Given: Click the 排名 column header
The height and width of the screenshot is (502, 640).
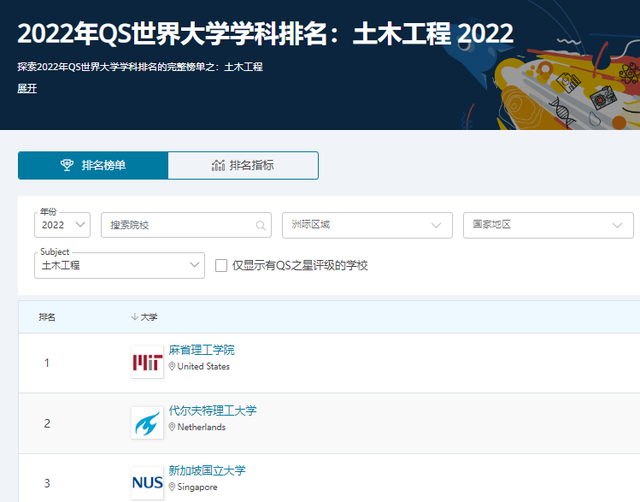Looking at the screenshot, I should point(47,317).
